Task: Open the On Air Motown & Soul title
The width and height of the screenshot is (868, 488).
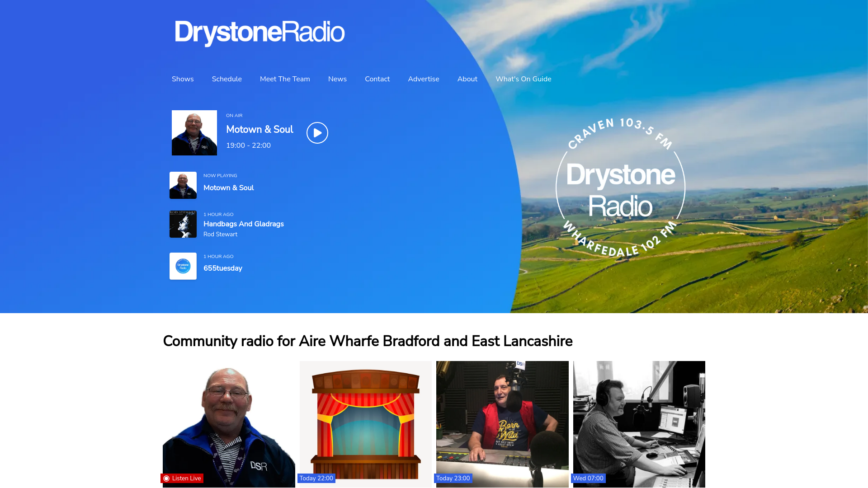Action: tap(259, 130)
